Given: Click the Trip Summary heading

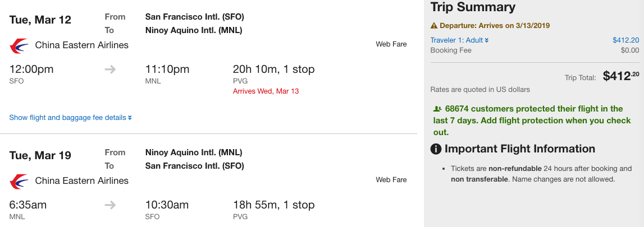Looking at the screenshot, I should coord(473,7).
